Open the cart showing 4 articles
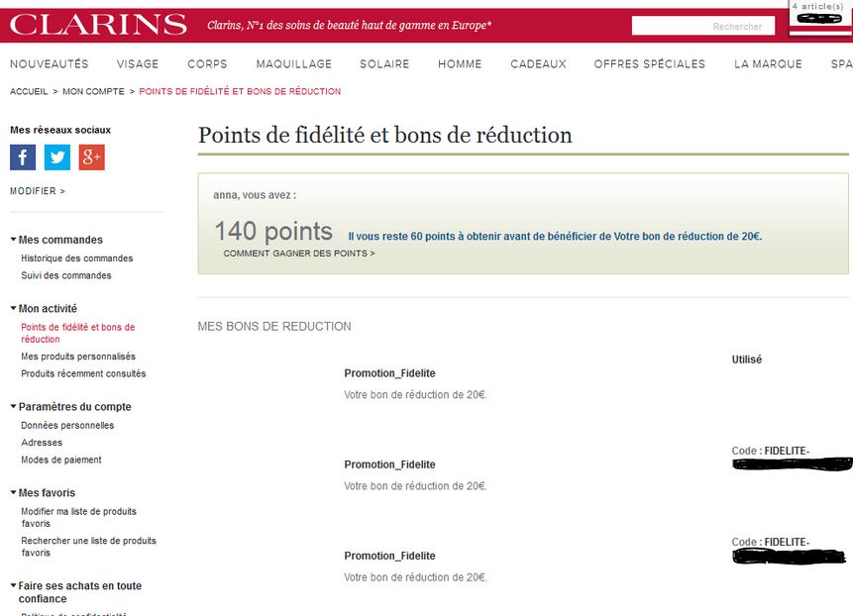The width and height of the screenshot is (853, 616). (x=817, y=12)
